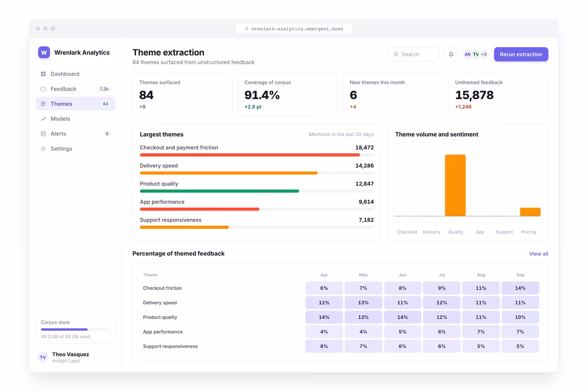This screenshot has width=588, height=392.
Task: Click the Dashboard grid icon
Action: click(x=43, y=74)
